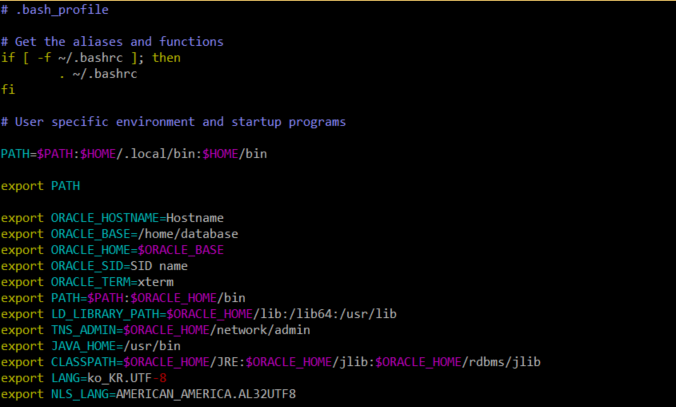Click the NLS_LANG=AMERICAN_AMERICA.AL32UTF8 line
This screenshot has width=676, height=407.
[148, 394]
